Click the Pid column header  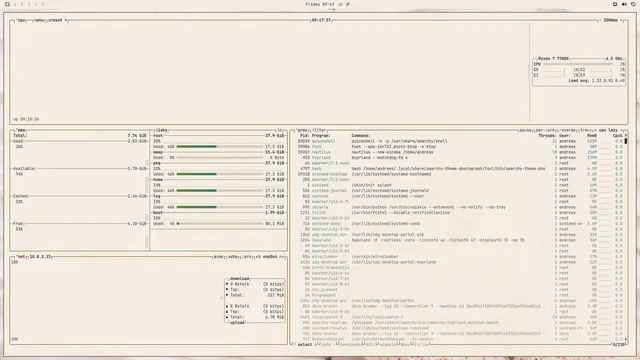click(304, 136)
